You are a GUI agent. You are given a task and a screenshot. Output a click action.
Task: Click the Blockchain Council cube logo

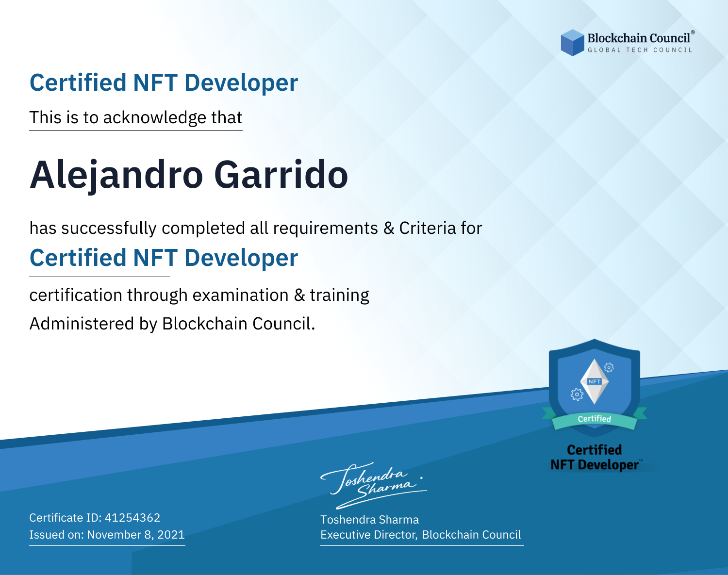point(573,43)
